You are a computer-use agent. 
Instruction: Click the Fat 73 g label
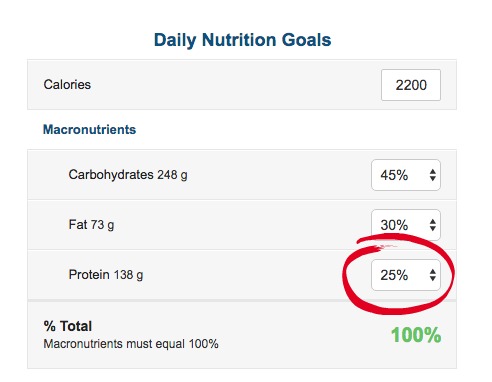pyautogui.click(x=91, y=225)
